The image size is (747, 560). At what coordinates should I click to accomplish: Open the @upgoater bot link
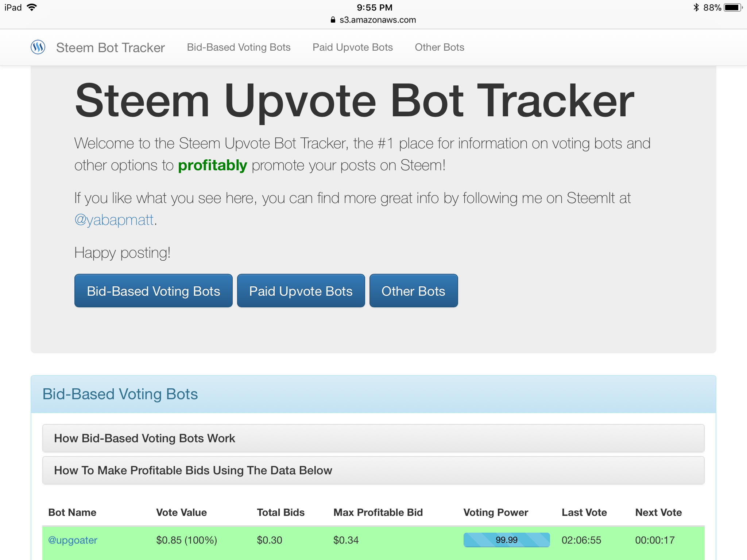[73, 540]
